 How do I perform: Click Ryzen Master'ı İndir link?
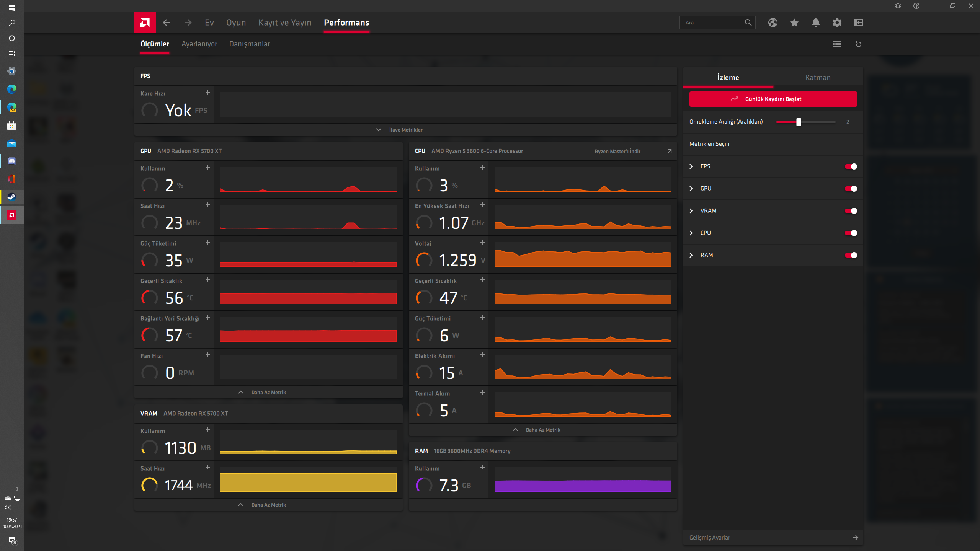[632, 151]
